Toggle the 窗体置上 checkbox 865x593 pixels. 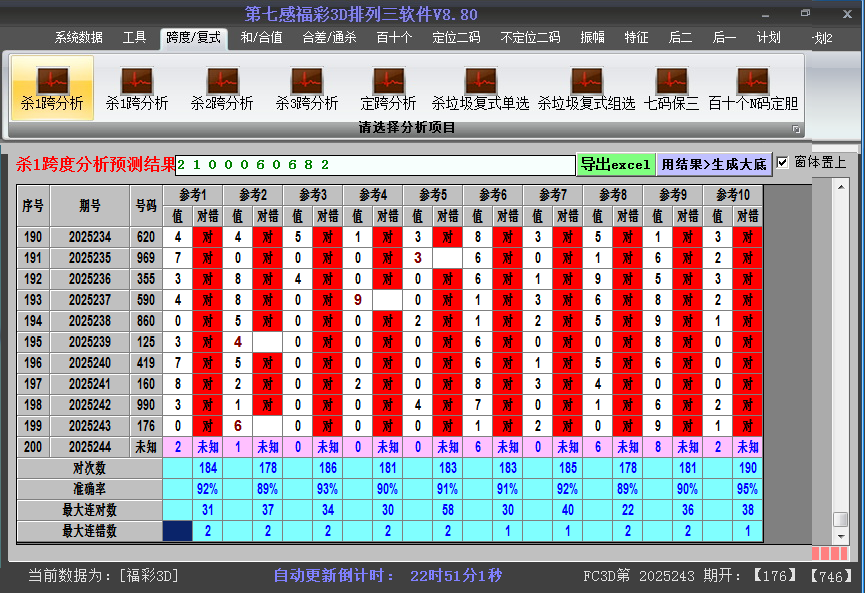point(783,162)
